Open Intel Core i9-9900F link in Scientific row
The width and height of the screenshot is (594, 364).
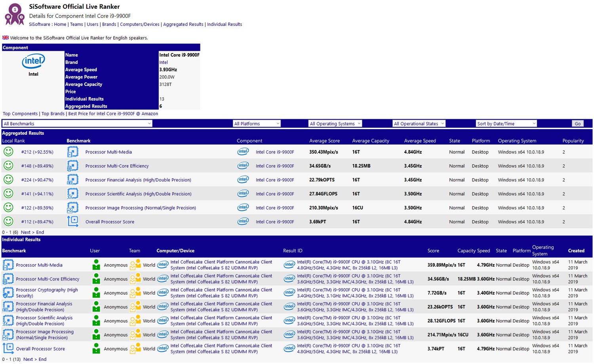pyautogui.click(x=275, y=194)
